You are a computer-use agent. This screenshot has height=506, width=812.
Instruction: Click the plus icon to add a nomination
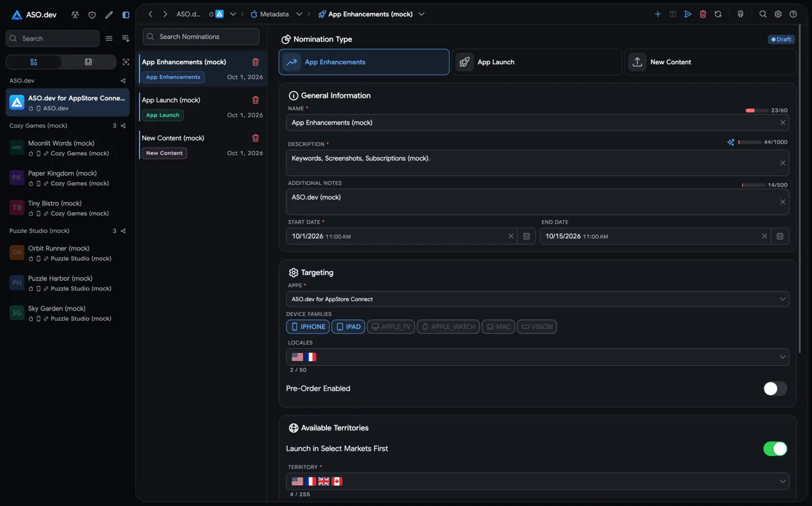tap(657, 14)
